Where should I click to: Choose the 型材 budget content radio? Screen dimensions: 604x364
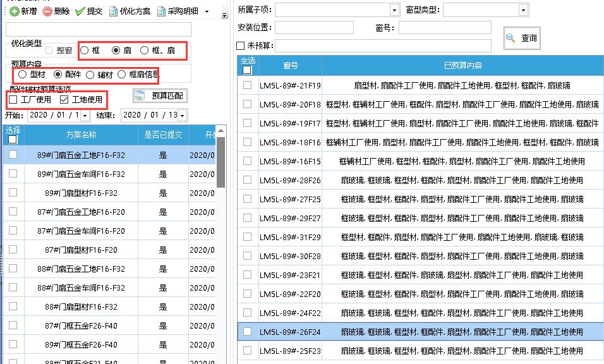point(23,75)
